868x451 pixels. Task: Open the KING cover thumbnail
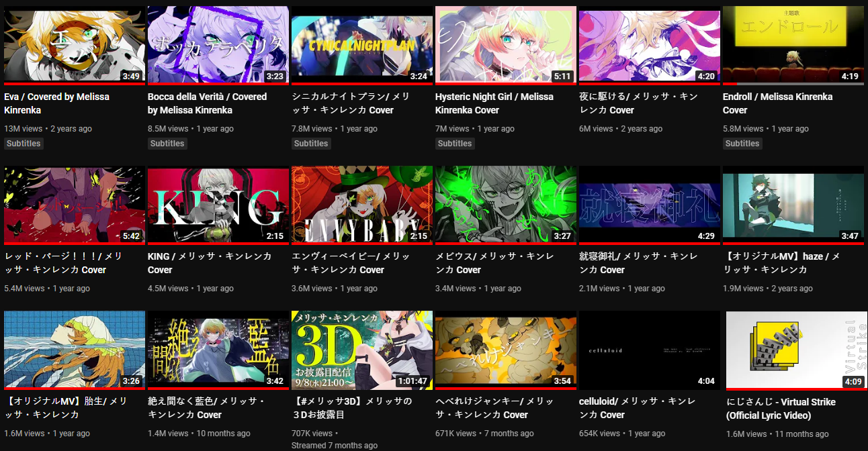[x=218, y=205]
